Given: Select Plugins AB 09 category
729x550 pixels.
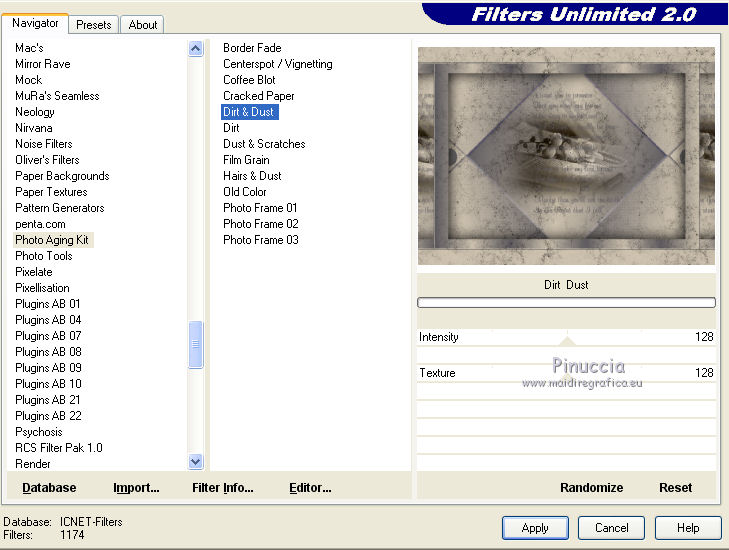Looking at the screenshot, I should pos(48,368).
